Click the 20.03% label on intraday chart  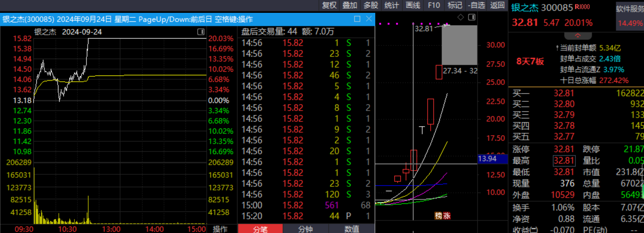tap(221, 38)
